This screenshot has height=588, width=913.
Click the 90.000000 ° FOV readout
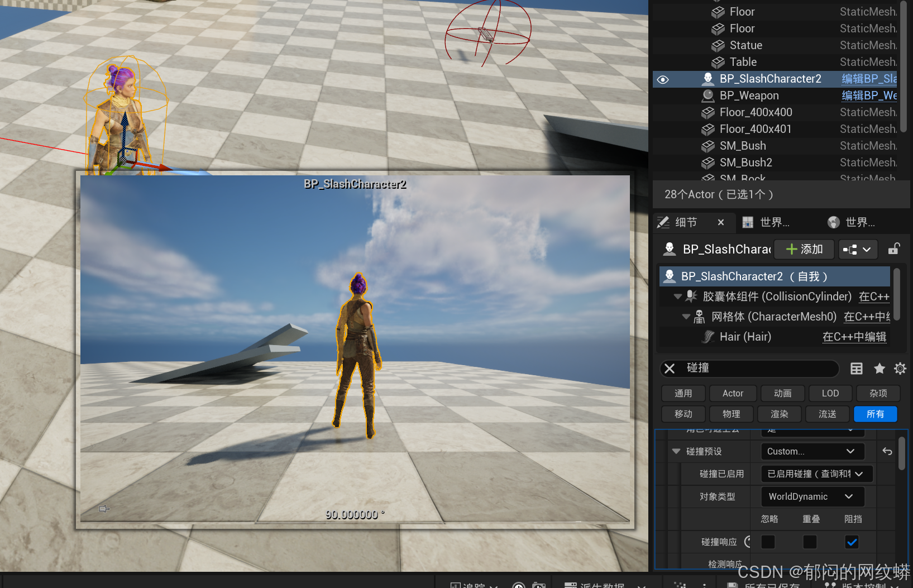pos(355,515)
